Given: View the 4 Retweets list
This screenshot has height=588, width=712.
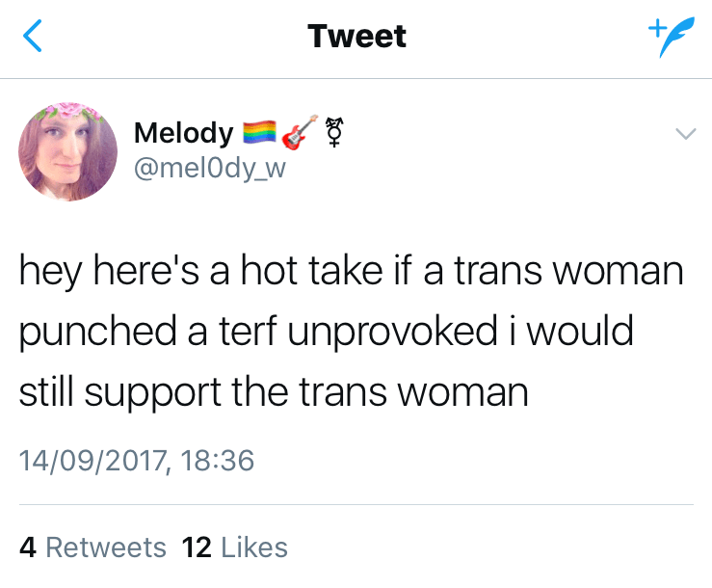Looking at the screenshot, I should click(92, 548).
